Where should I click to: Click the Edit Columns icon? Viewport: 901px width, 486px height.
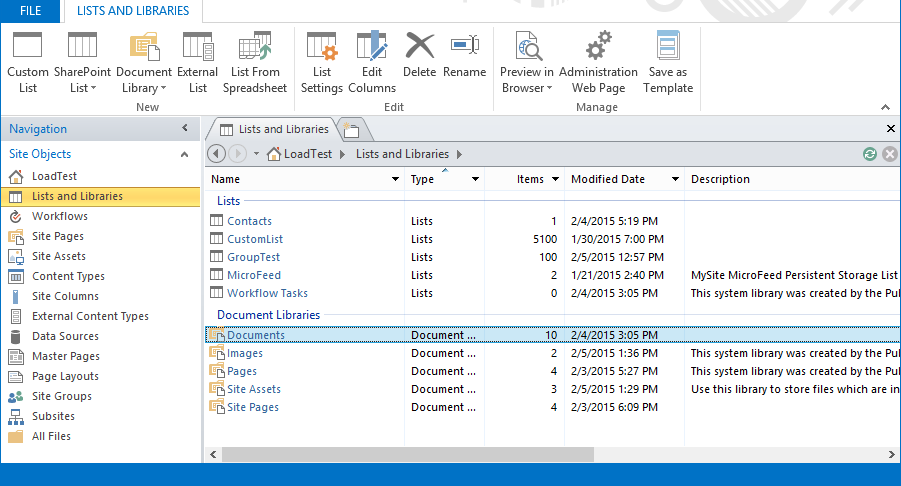(x=372, y=47)
